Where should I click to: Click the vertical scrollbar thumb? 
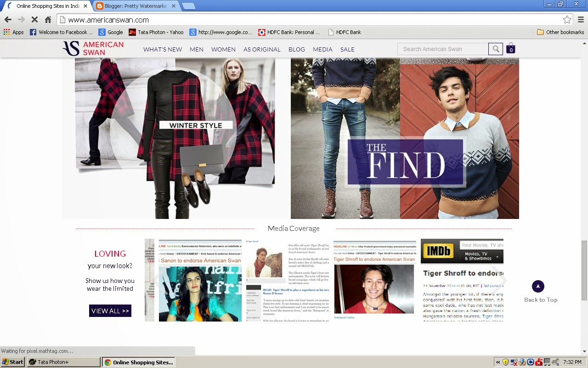584,270
